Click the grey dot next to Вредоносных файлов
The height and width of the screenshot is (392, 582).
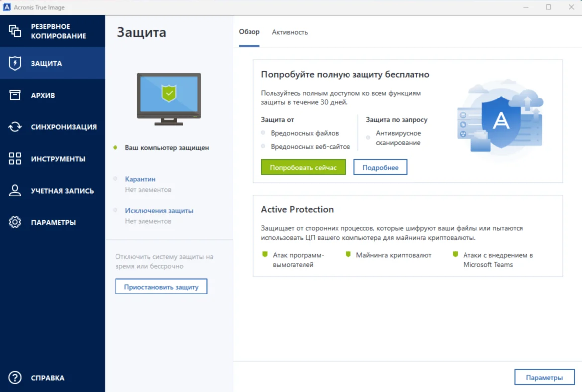263,133
